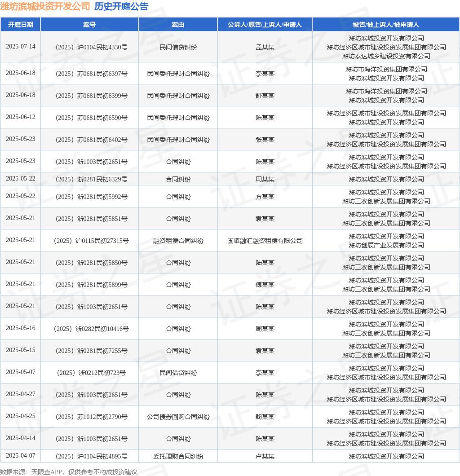The width and height of the screenshot is (460, 476).
Task: Select case number (2025)浙0281民初5850号
Action: [91, 263]
